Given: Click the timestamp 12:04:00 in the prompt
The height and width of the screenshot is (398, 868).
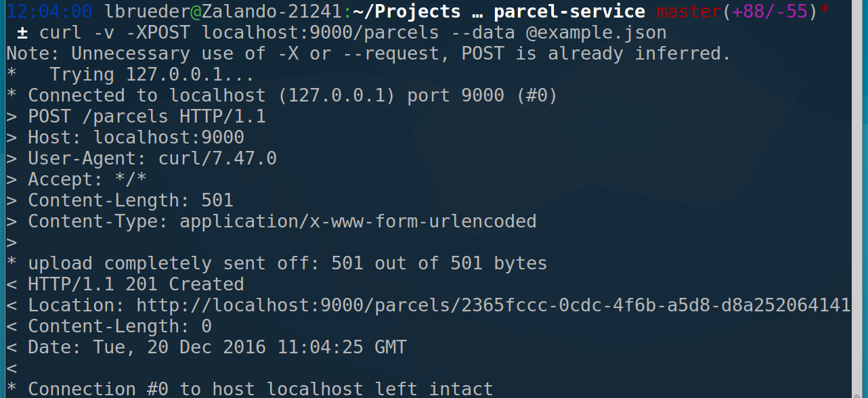Looking at the screenshot, I should [50, 12].
